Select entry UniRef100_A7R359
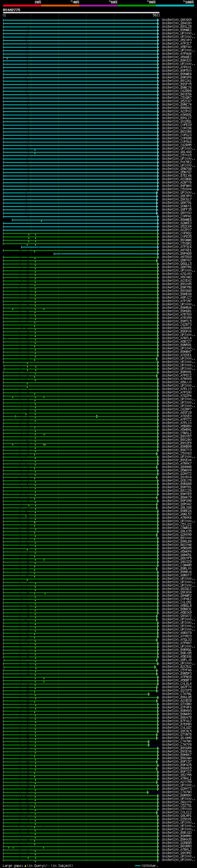The width and height of the screenshot is (197, 868). point(177,318)
